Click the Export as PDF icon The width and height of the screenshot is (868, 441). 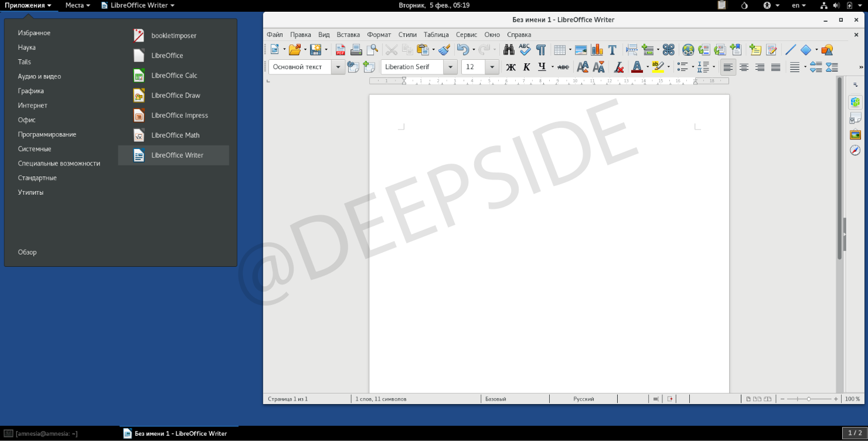[x=341, y=50]
